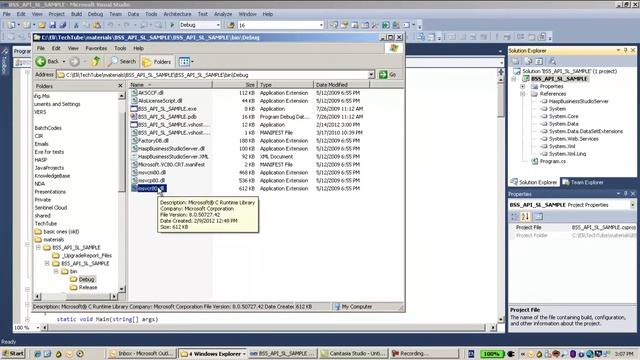
Task: Open Search in the Explorer toolbar
Action: coord(122,62)
